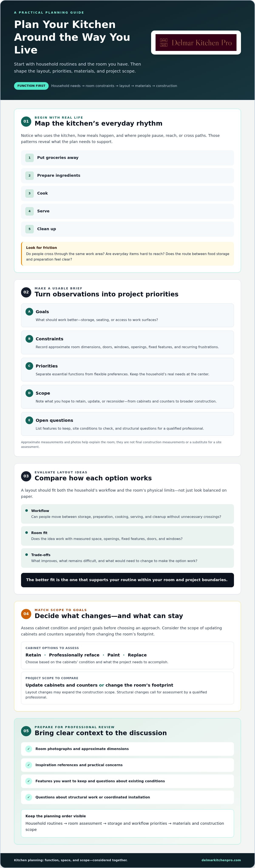Click the FUNCTION FIRST pill

[x=31, y=86]
